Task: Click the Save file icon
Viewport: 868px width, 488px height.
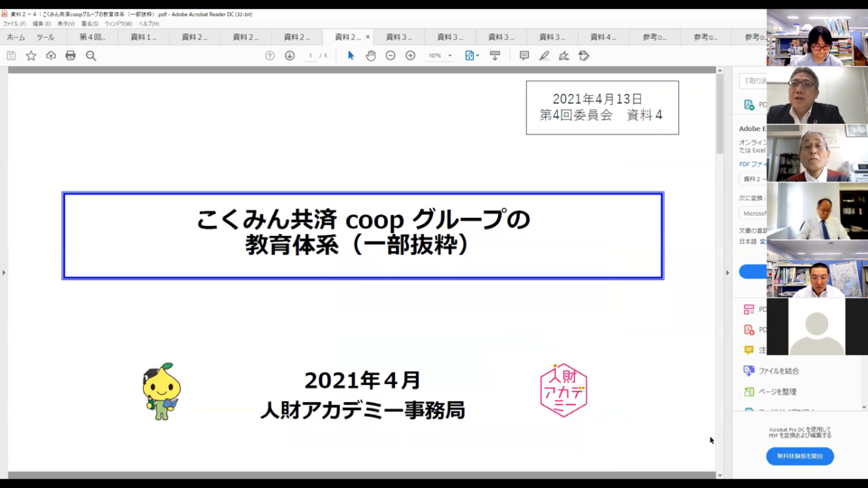Action: 11,56
